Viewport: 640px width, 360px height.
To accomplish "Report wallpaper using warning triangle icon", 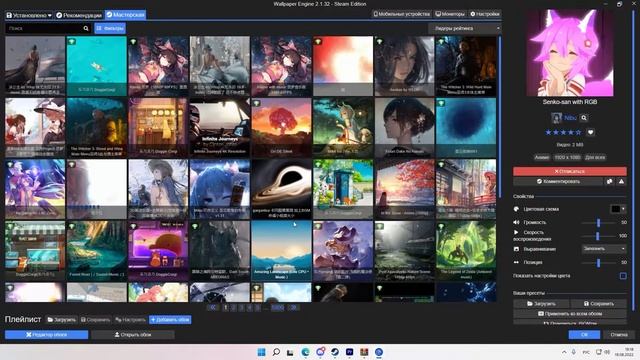I will [621, 181].
